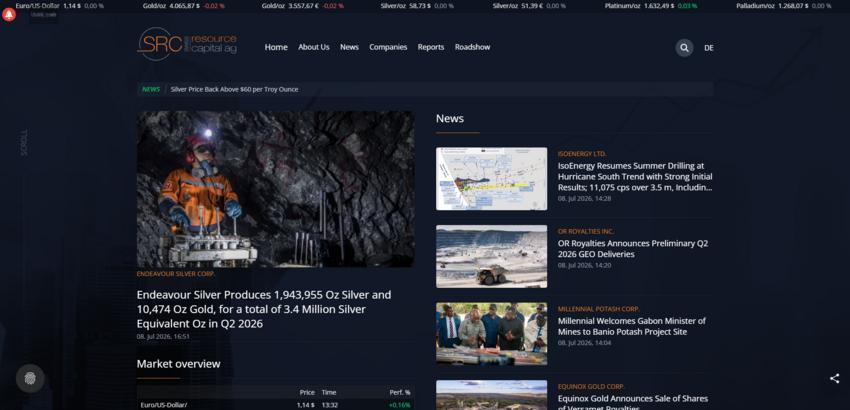This screenshot has width=850, height=410.
Task: Click the Euro/US-Dollar ticker in top bar
Action: click(60, 6)
